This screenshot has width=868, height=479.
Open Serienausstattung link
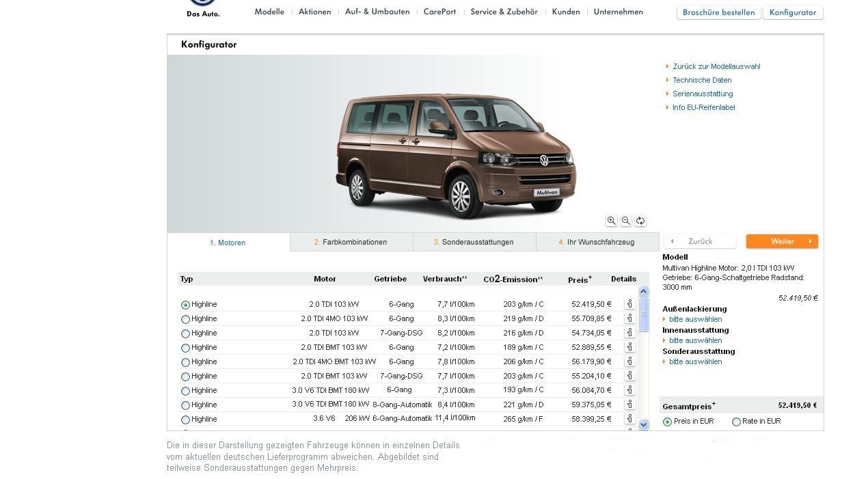703,94
